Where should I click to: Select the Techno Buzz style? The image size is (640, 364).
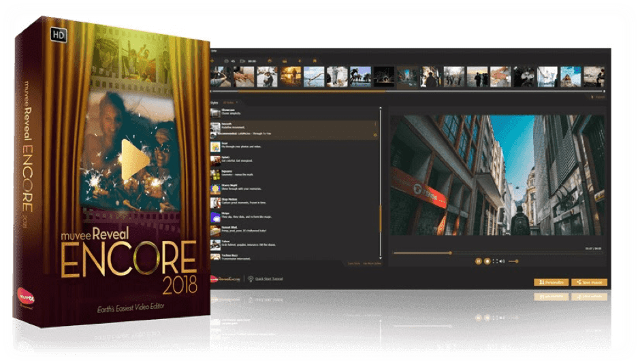tap(294, 257)
